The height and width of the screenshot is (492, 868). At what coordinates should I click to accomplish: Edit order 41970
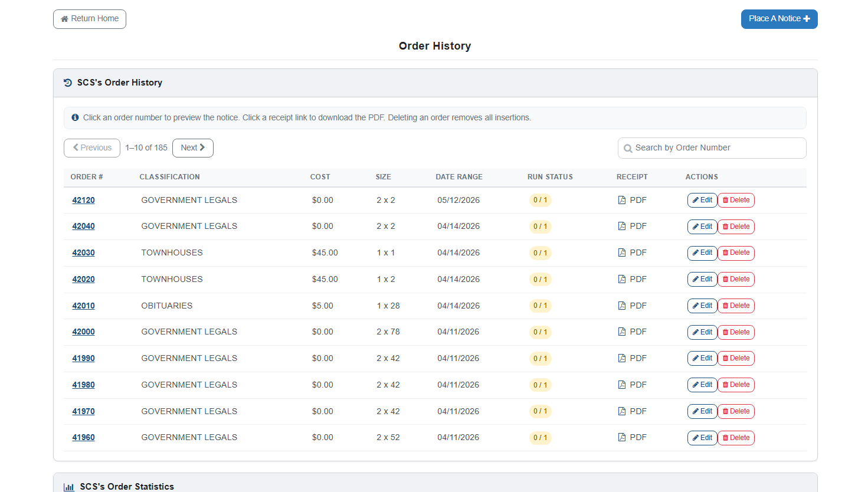[702, 411]
